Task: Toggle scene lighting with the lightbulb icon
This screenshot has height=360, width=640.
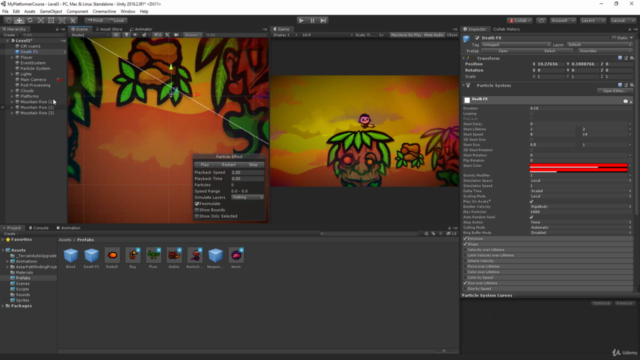Action: 126,35
